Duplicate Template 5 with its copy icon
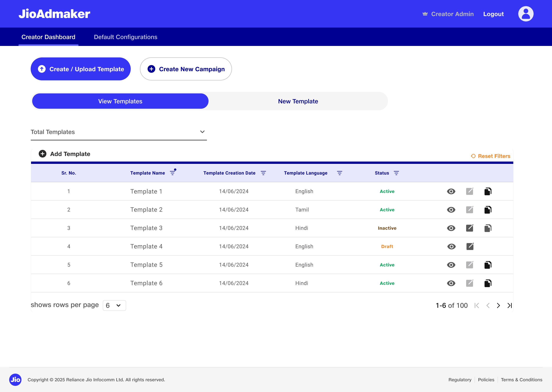Viewport: 552px width, 392px height. point(488,265)
